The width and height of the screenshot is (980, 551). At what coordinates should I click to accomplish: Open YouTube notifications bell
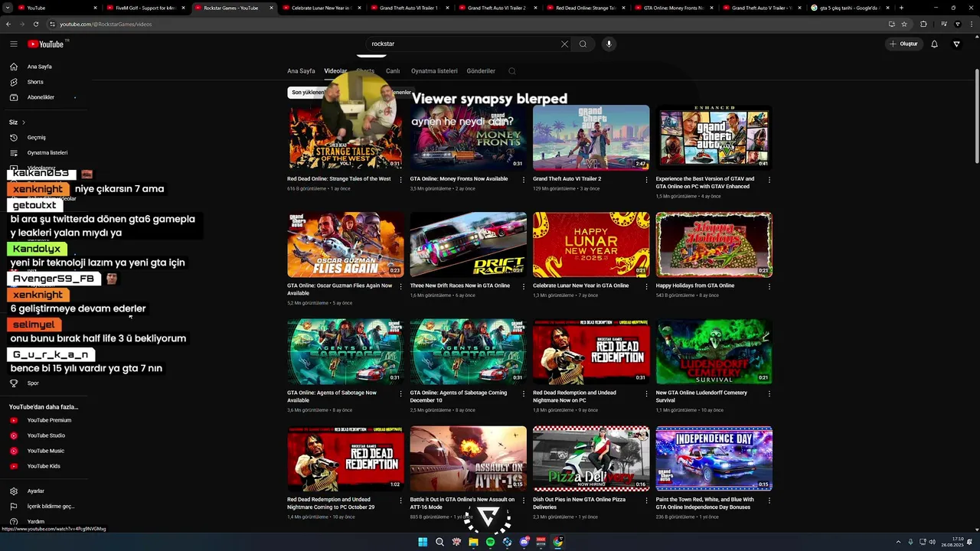[x=934, y=44]
